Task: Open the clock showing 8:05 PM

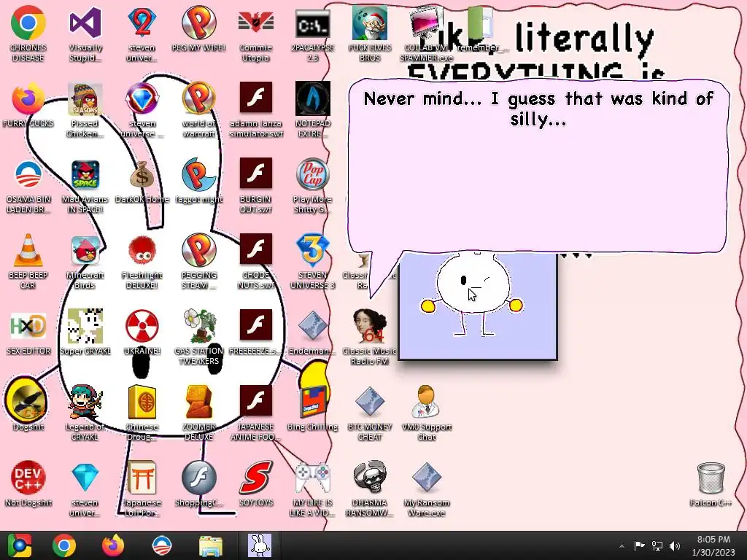Action: [x=713, y=545]
